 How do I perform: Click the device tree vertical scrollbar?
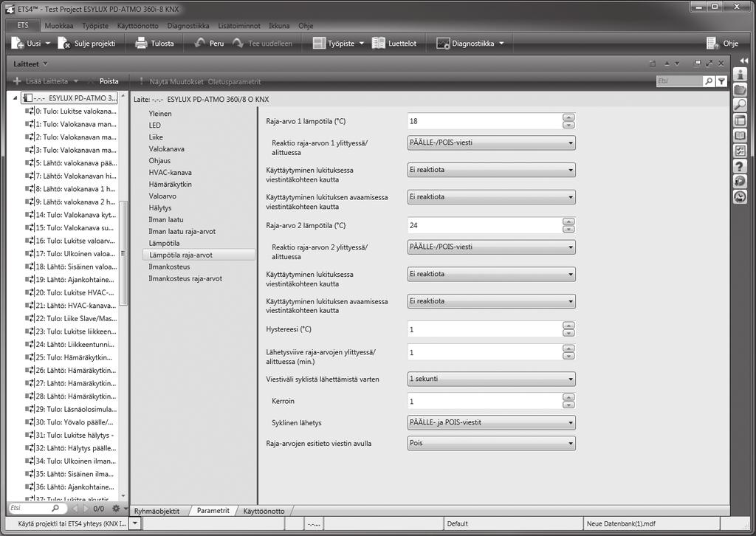(123, 253)
